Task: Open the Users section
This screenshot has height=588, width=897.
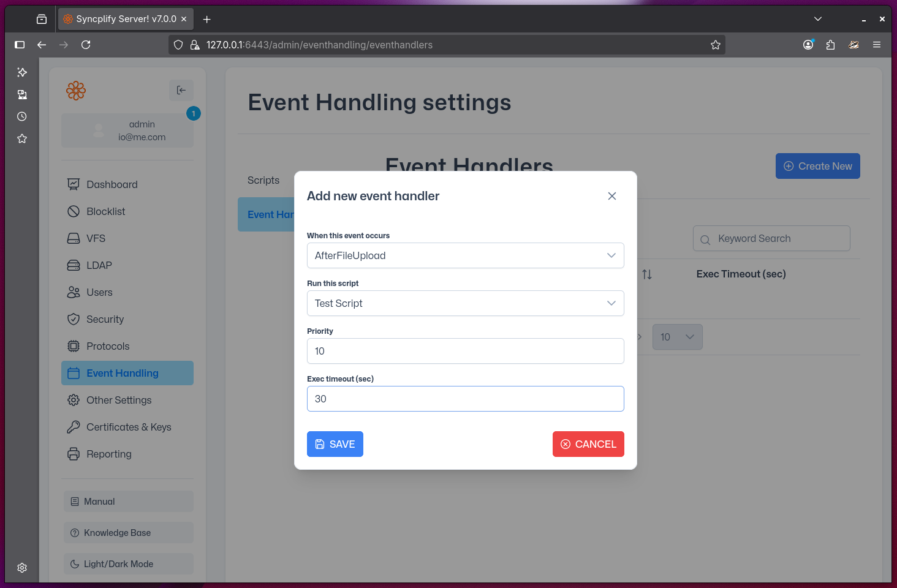Action: coord(99,292)
